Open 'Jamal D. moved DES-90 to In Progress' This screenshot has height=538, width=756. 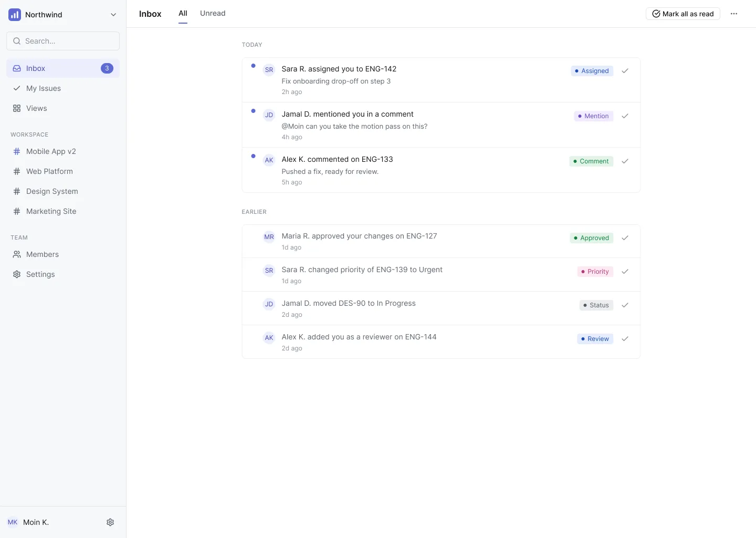pos(441,308)
